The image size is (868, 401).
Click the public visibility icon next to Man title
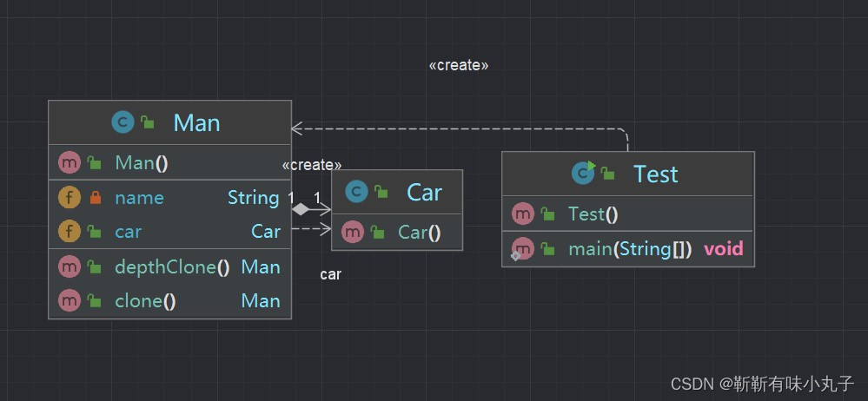147,122
